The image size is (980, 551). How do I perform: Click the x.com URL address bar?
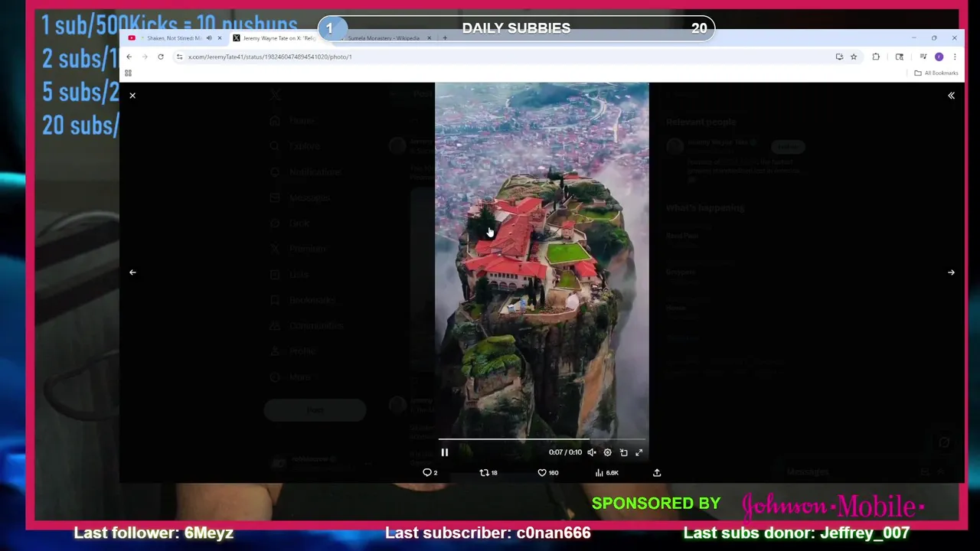pyautogui.click(x=505, y=57)
